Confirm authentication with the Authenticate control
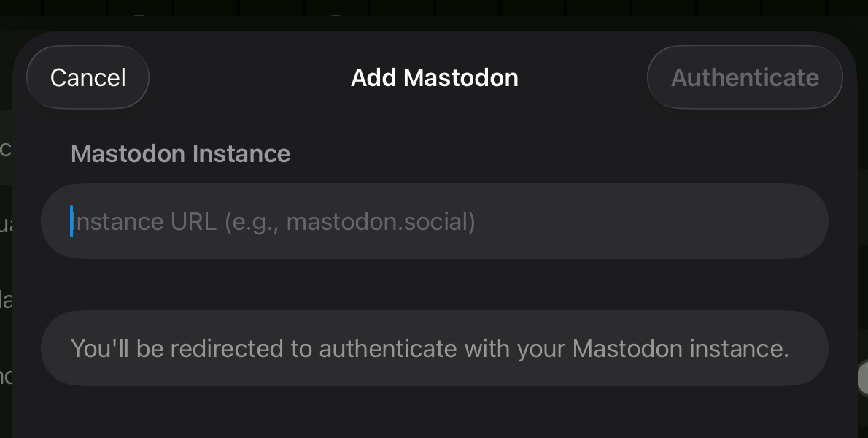The image size is (868, 438). (x=745, y=77)
